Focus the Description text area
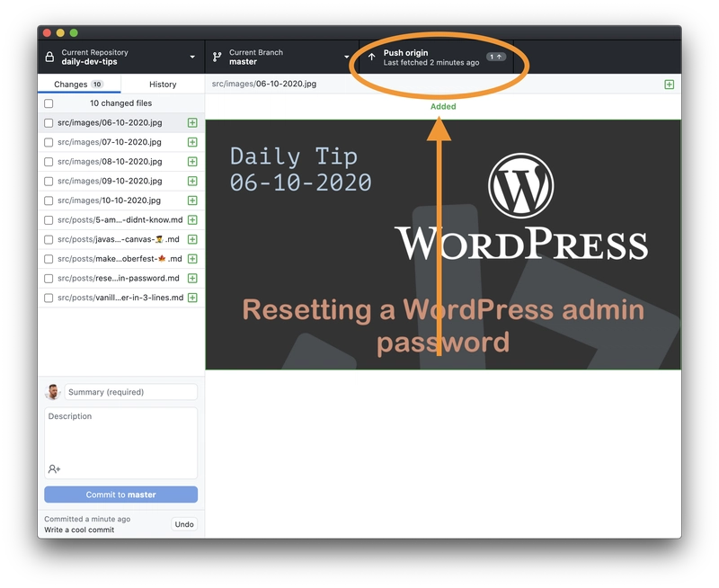 [x=121, y=443]
